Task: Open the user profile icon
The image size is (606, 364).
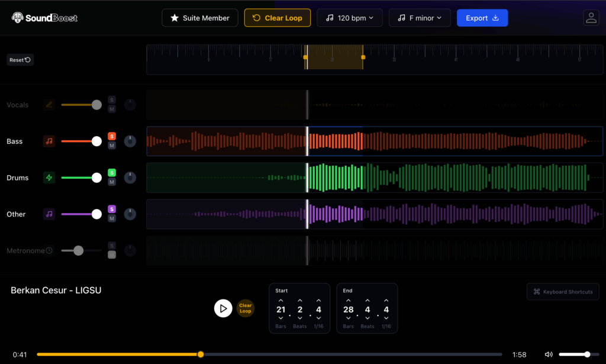Action: (591, 18)
